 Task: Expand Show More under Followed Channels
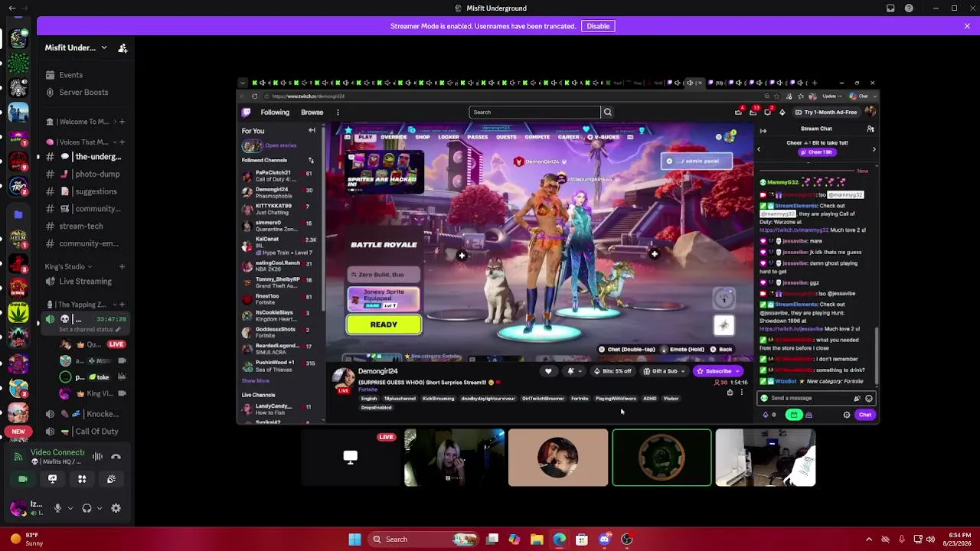(x=256, y=381)
